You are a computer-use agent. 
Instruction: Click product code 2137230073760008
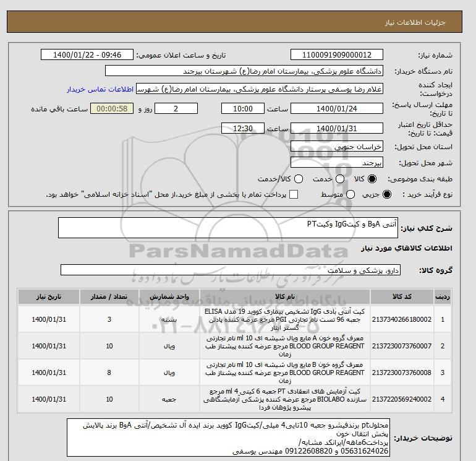click(402, 373)
